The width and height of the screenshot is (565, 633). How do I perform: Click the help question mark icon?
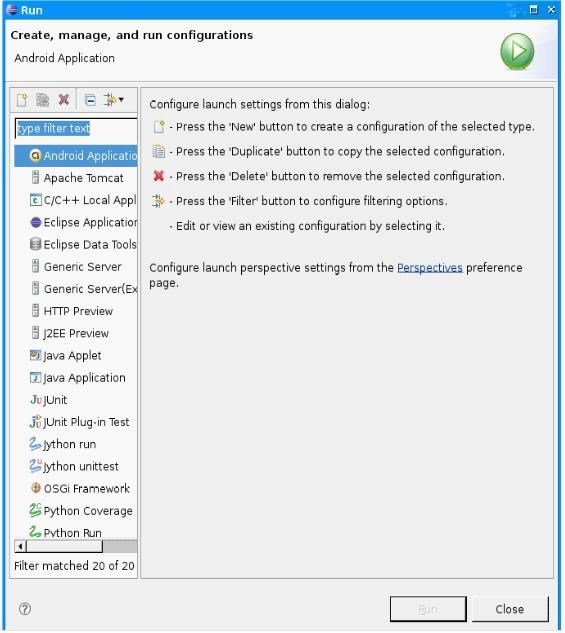click(x=25, y=609)
